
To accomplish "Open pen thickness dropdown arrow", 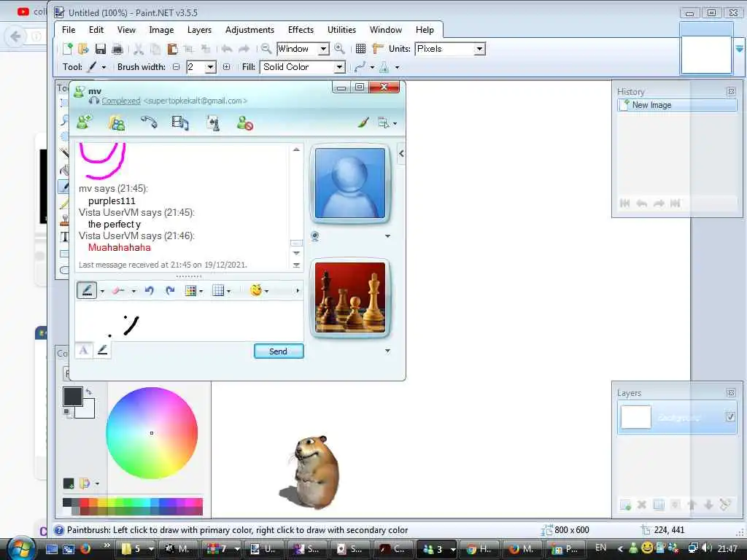I will (x=102, y=291).
